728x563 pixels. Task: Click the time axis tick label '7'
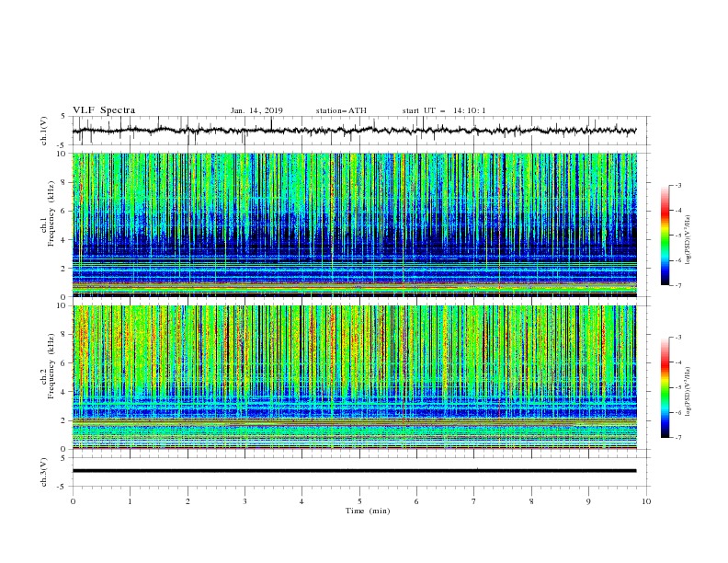[474, 501]
